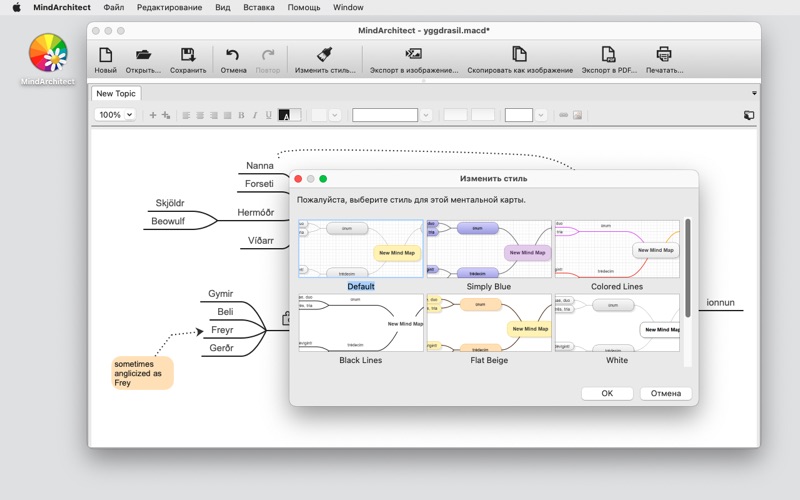Select the Flat Beige style thumbnail
800x500 pixels.
[489, 322]
